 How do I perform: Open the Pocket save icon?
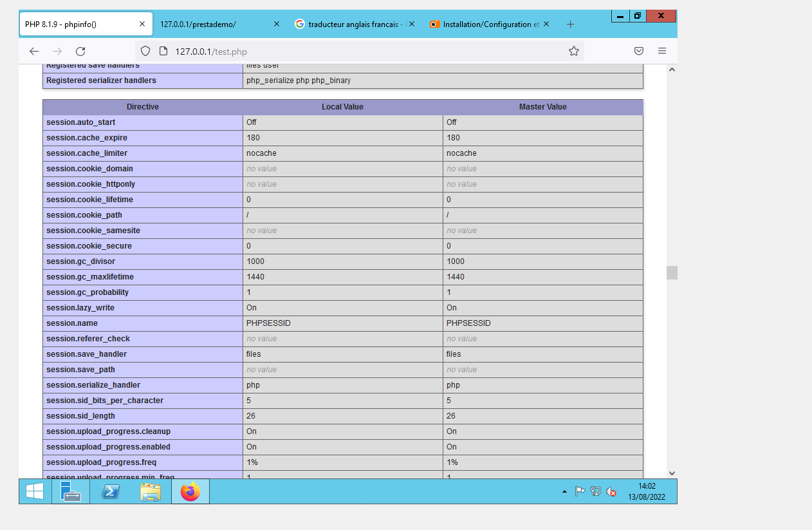tap(639, 52)
